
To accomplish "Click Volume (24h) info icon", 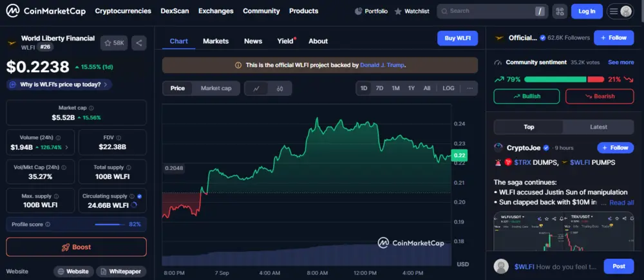I will pyautogui.click(x=58, y=138).
